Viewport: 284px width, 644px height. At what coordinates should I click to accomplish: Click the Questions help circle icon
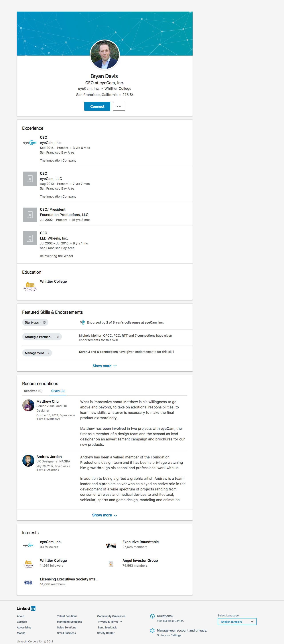coord(152,616)
